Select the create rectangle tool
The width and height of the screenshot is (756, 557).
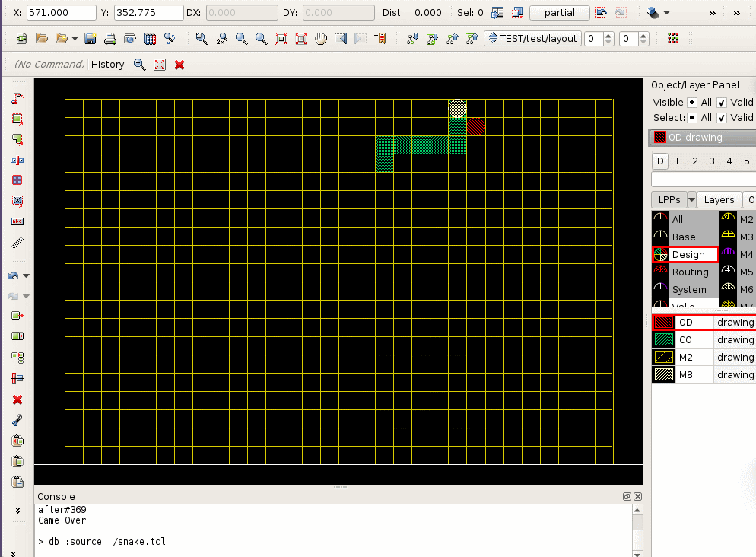[x=17, y=119]
